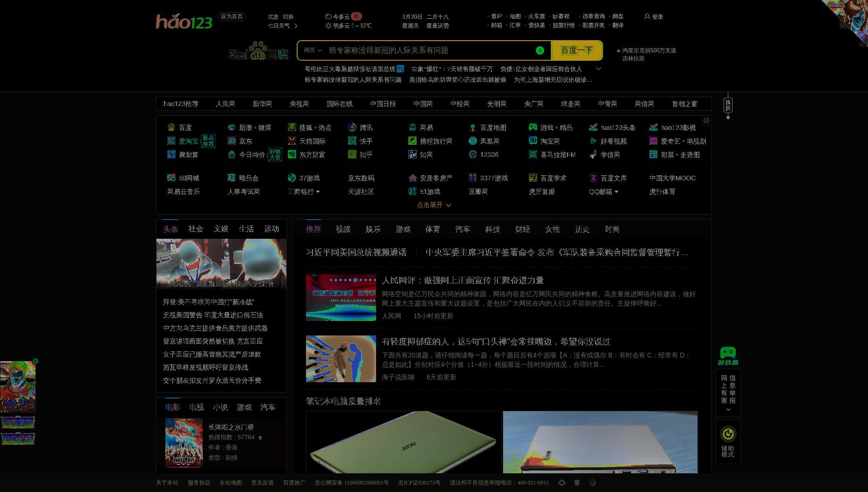Open the green Acer laptop thumbnail
The width and height of the screenshot is (868, 492).
(x=403, y=442)
